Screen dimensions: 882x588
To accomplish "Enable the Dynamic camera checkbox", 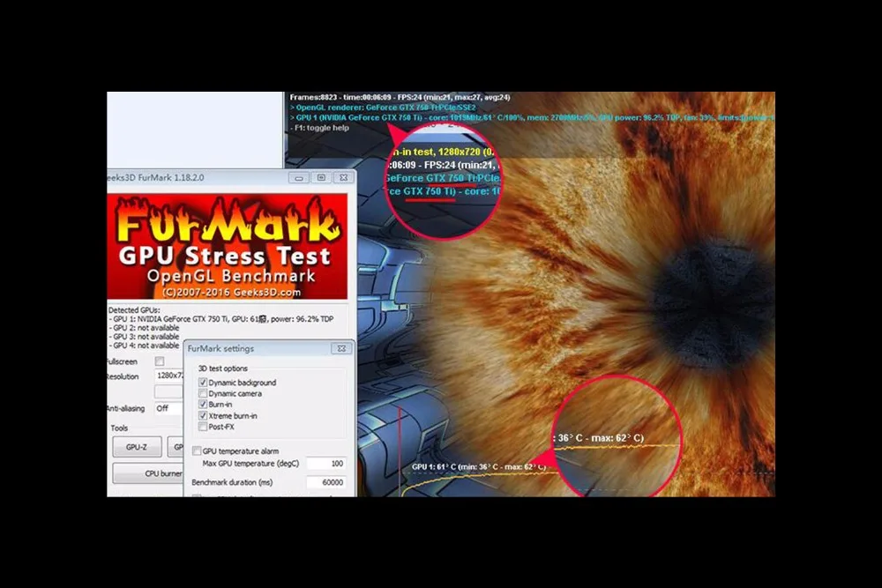I will (203, 393).
